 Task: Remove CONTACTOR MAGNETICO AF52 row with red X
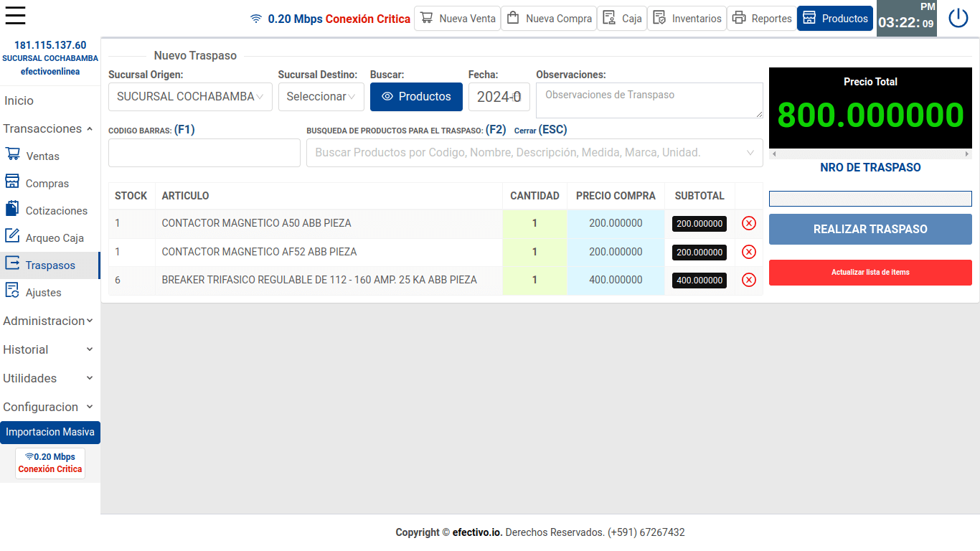coord(749,252)
